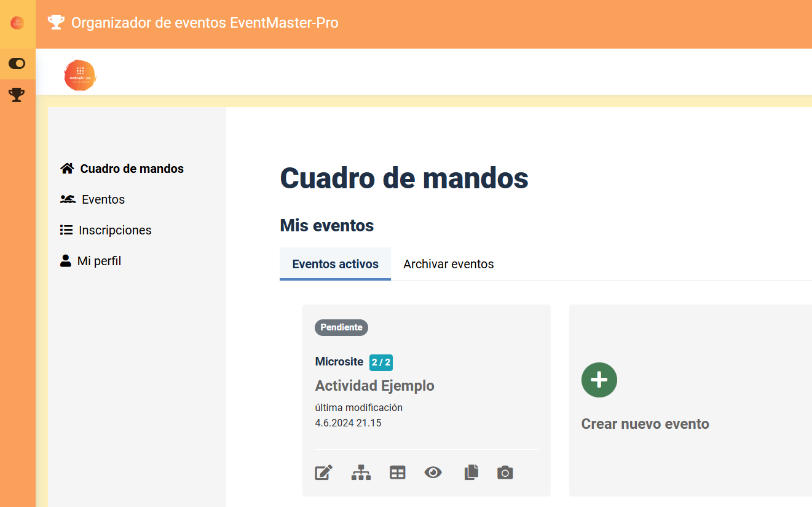The width and height of the screenshot is (812, 507).
Task: Click the orange EventMaster logo below header
Action: [x=80, y=75]
